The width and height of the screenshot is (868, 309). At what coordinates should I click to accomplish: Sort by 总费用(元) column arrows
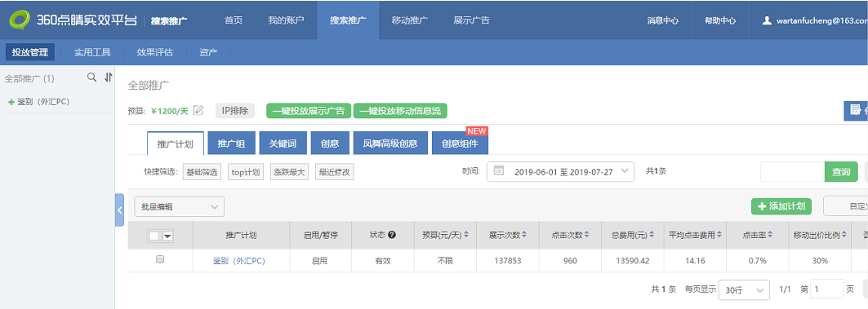[x=652, y=235]
